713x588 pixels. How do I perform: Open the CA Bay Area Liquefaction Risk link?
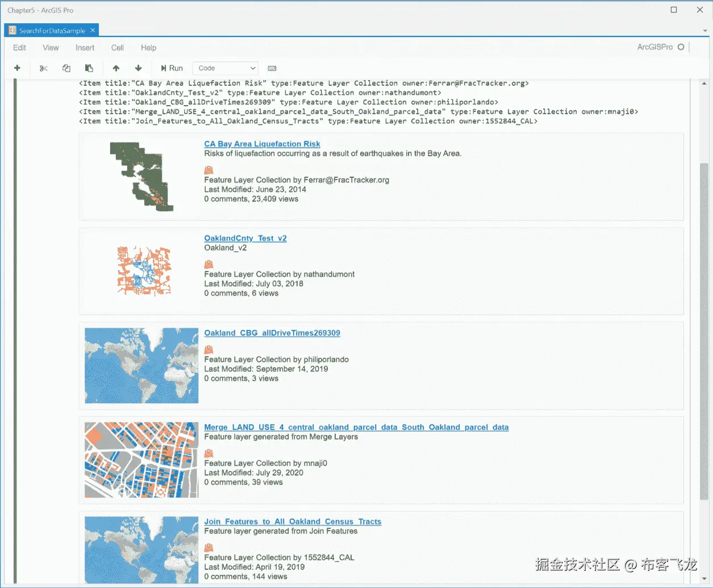pyautogui.click(x=262, y=144)
